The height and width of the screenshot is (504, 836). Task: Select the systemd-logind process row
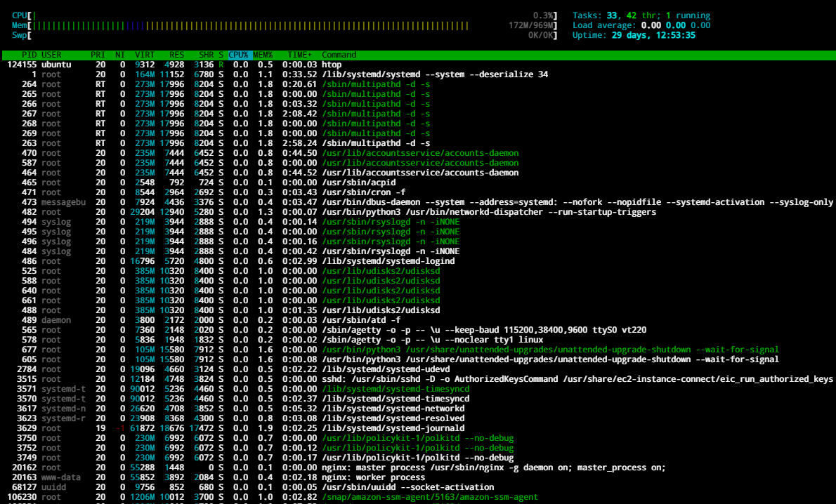coord(418,261)
